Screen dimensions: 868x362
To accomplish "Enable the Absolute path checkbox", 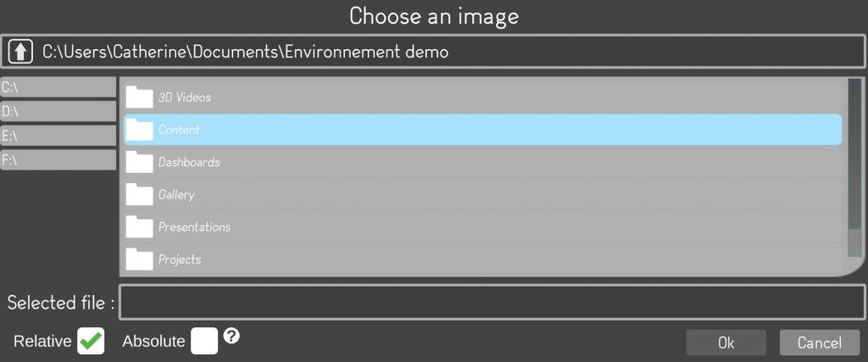I will pyautogui.click(x=204, y=341).
